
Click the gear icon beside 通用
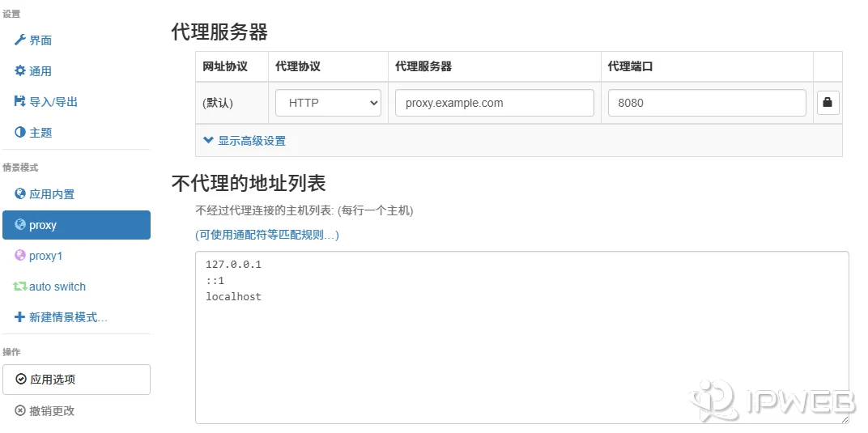pyautogui.click(x=20, y=70)
